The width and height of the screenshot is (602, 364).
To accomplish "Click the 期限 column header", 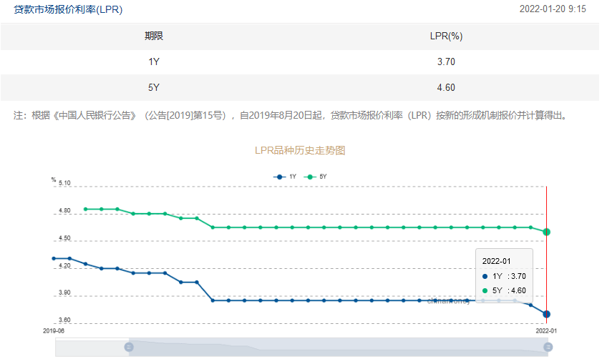I will tap(154, 36).
